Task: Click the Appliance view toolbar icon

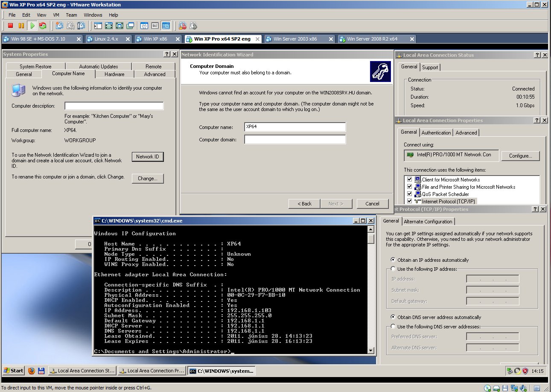Action: click(x=155, y=26)
